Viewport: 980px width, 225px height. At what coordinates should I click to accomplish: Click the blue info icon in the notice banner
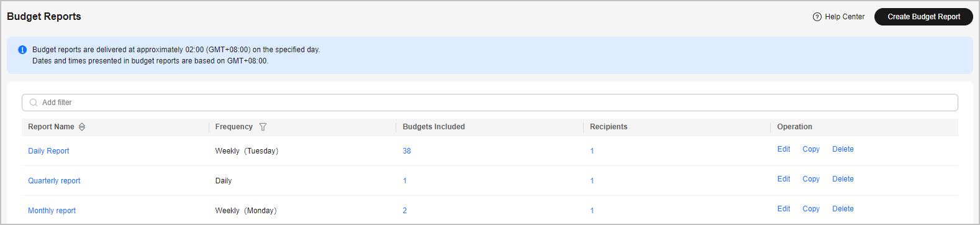click(22, 50)
